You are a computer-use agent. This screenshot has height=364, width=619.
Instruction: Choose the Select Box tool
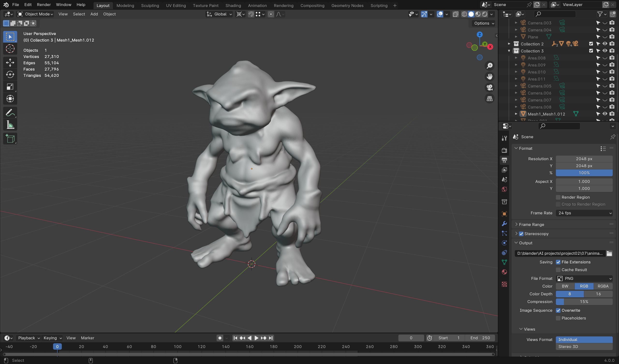tap(10, 37)
